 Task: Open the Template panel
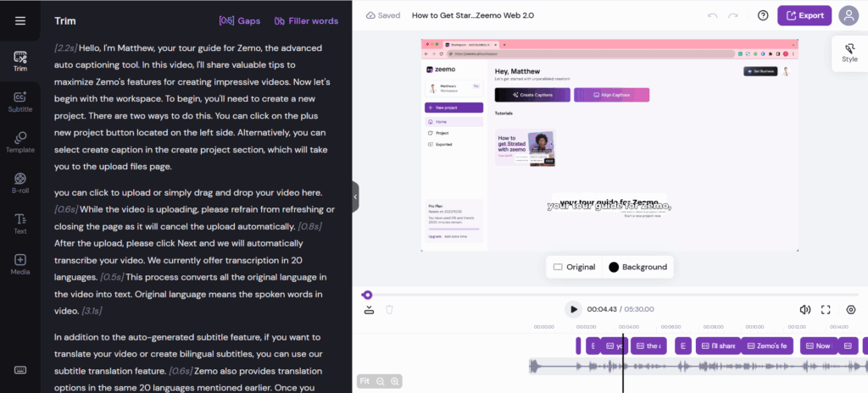click(20, 141)
